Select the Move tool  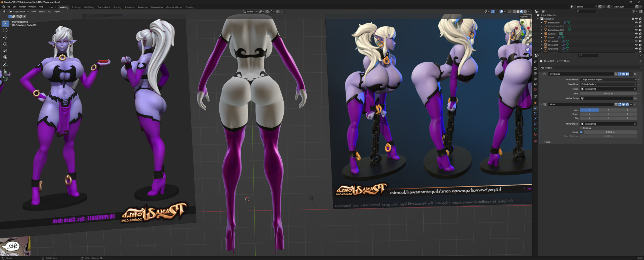click(x=5, y=37)
